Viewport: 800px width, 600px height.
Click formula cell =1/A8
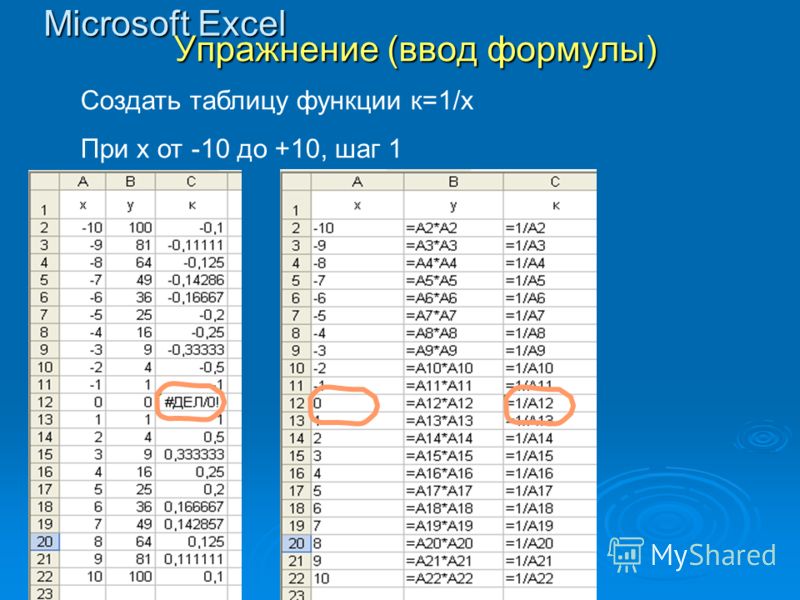tap(549, 333)
